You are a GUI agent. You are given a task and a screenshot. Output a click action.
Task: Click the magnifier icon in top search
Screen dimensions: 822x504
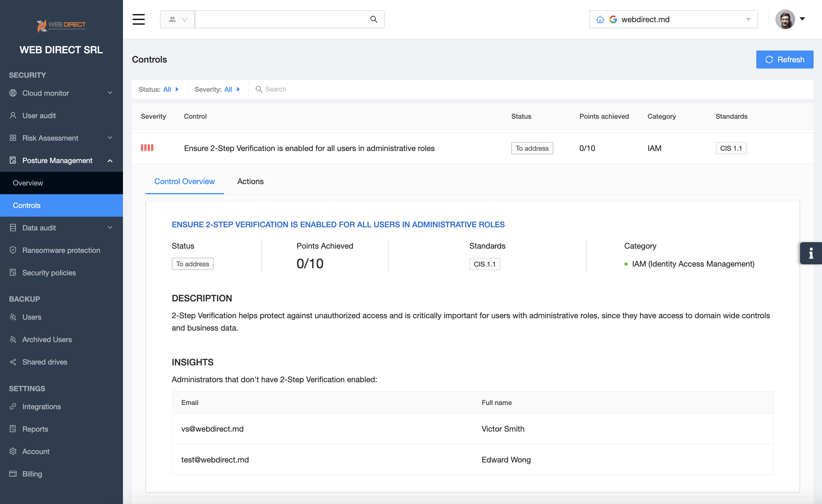coord(374,19)
